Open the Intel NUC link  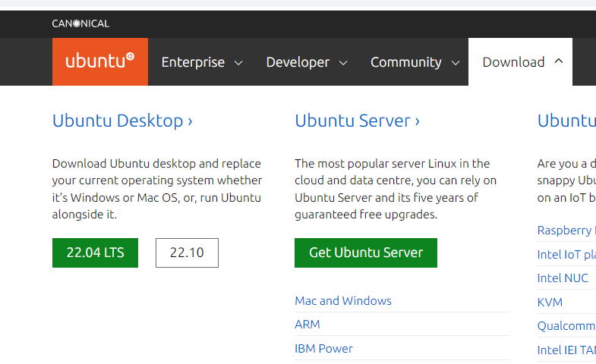(563, 278)
